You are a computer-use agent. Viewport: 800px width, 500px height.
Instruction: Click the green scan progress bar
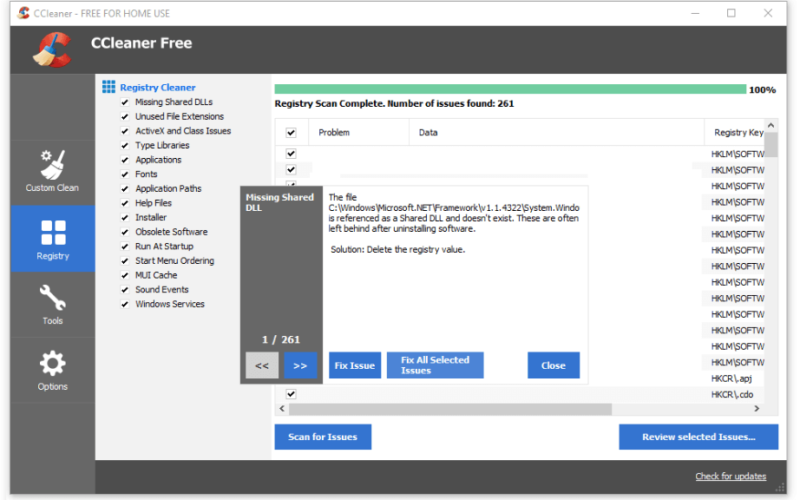pos(510,89)
